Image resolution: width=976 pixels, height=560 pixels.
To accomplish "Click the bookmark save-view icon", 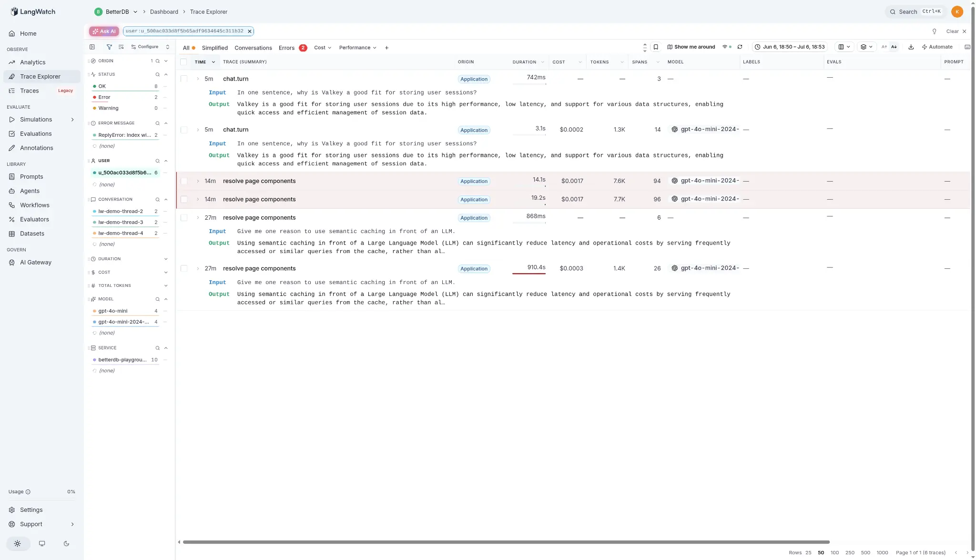I will [x=656, y=47].
